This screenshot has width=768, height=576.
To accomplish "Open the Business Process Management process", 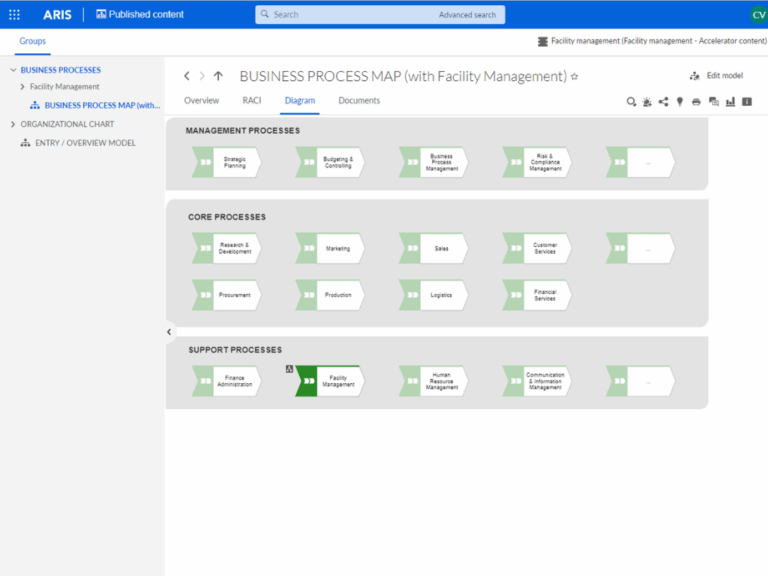I will click(433, 162).
